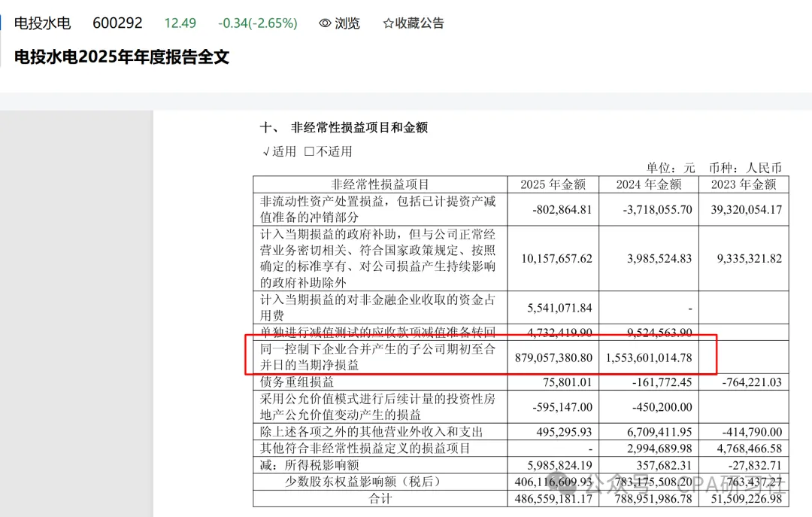
Task: Click the total 788,951,986.78
Action: (x=653, y=498)
